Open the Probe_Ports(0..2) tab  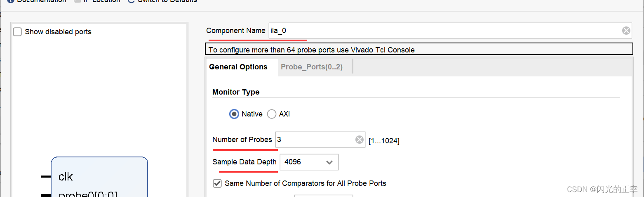click(311, 67)
